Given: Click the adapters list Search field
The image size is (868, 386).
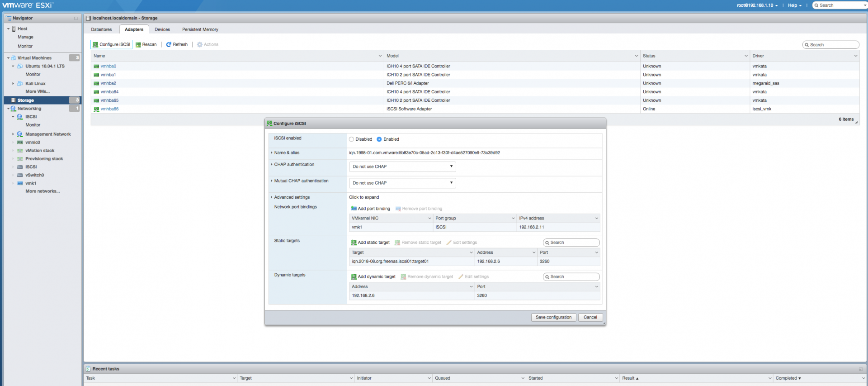Looking at the screenshot, I should 831,45.
